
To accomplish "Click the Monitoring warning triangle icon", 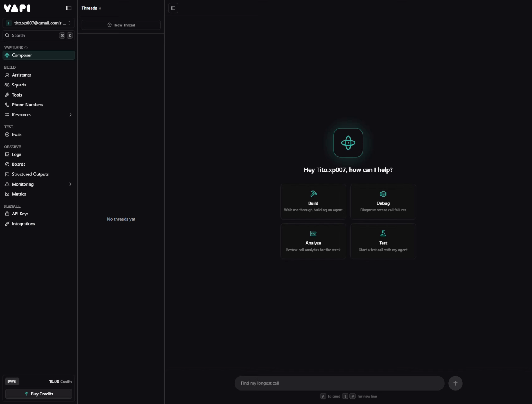I will point(7,184).
